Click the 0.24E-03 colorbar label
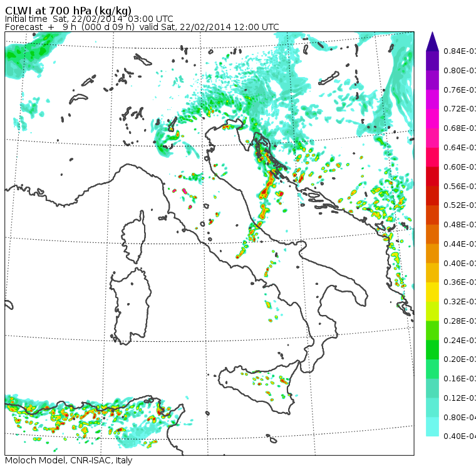 pyautogui.click(x=460, y=340)
